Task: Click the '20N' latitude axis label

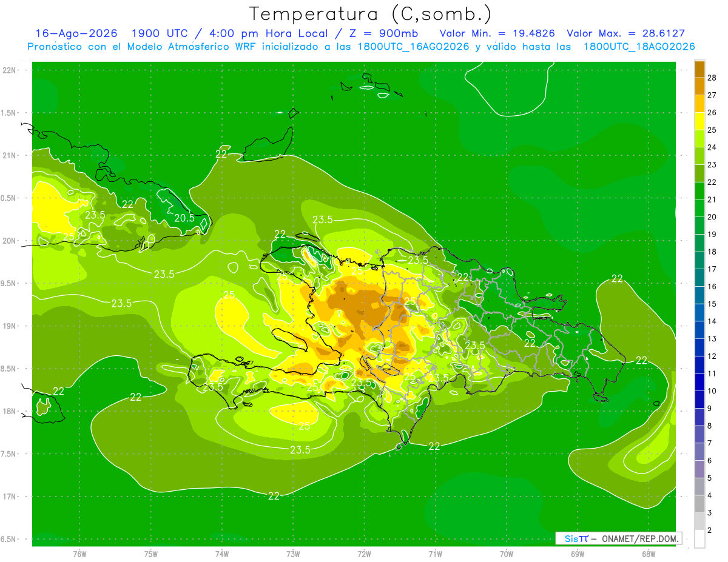Action: click(x=9, y=241)
